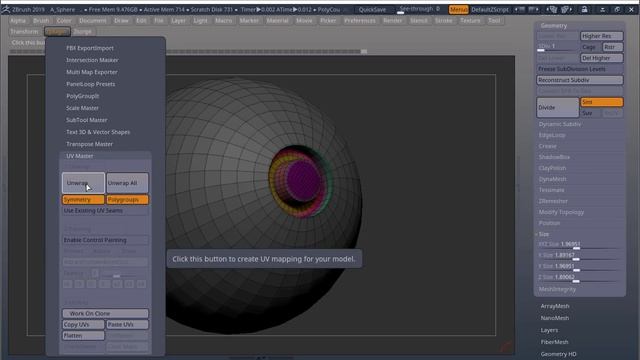Open the Material menu
The height and width of the screenshot is (360, 640).
pos(277,20)
